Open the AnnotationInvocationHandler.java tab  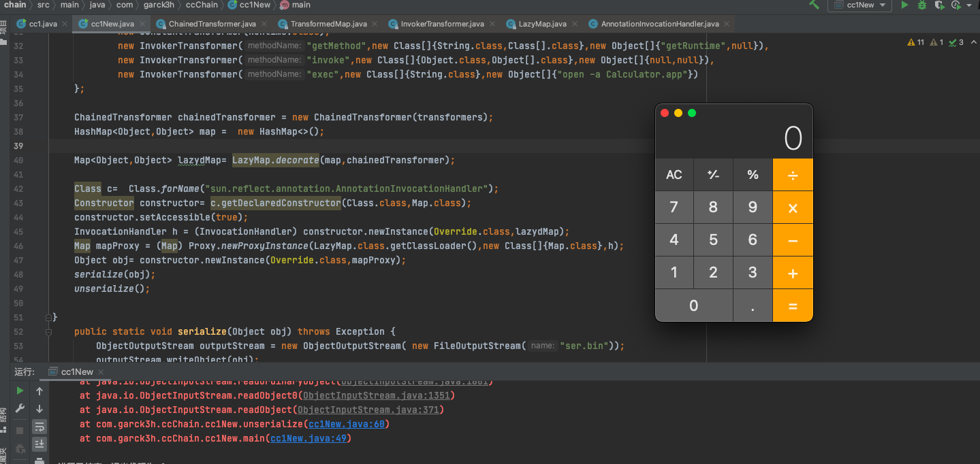(x=660, y=24)
